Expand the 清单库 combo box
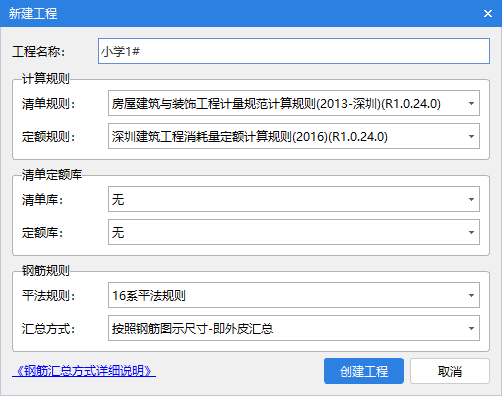 click(x=294, y=199)
